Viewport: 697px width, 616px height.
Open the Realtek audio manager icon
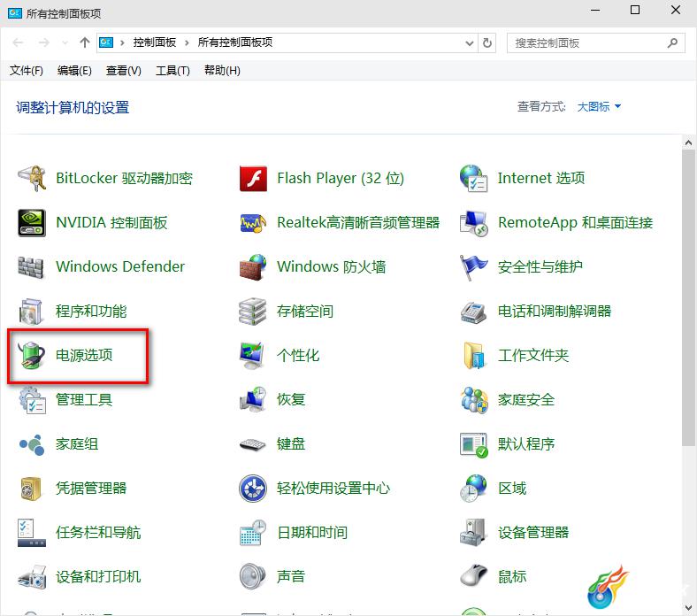point(253,223)
